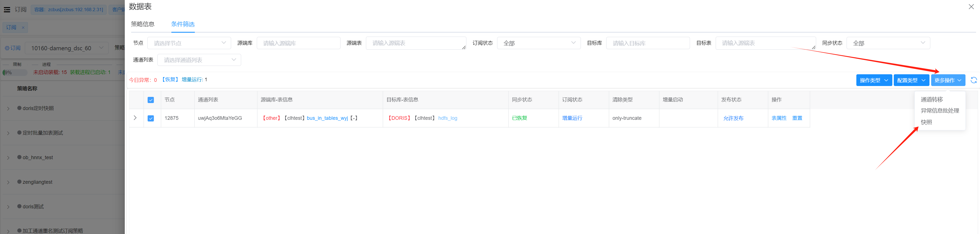Click the 源端库 input field
The width and height of the screenshot is (980, 234).
[298, 43]
